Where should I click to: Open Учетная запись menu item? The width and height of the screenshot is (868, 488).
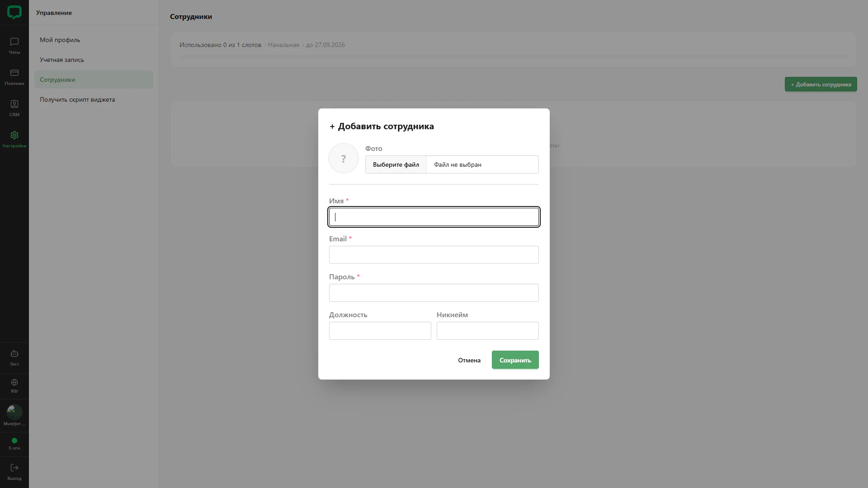94,60
